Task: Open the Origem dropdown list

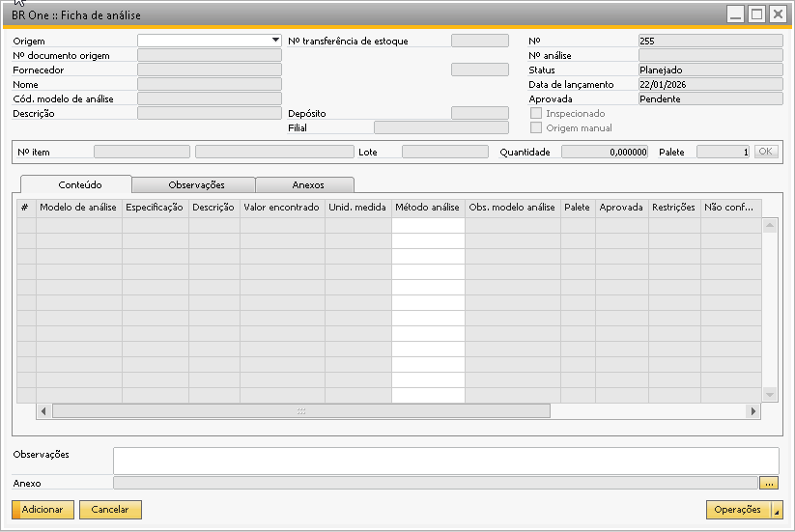Action: tap(275, 41)
